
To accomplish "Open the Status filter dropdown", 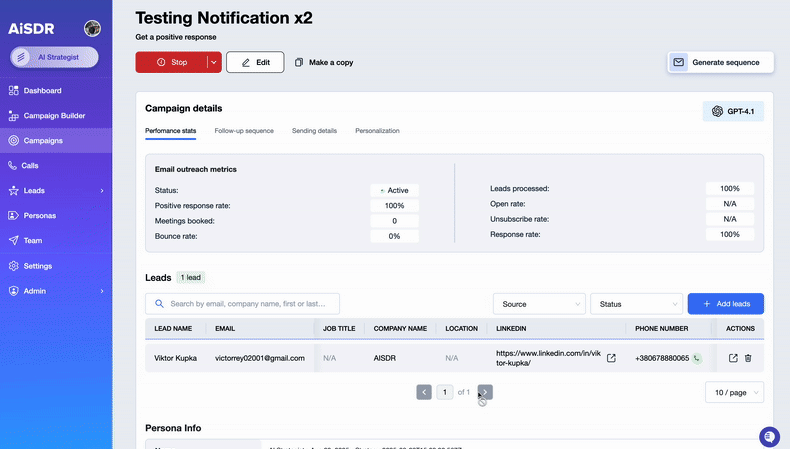I will 635,304.
